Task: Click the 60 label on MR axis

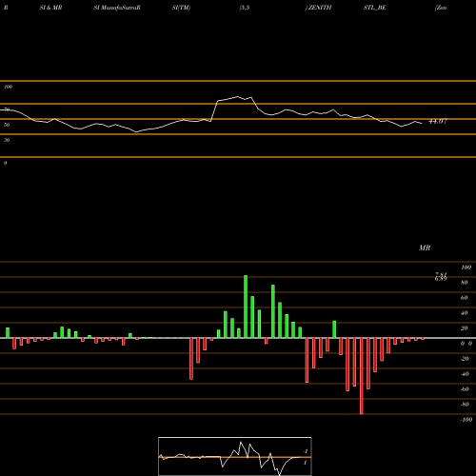Action: pos(465,298)
